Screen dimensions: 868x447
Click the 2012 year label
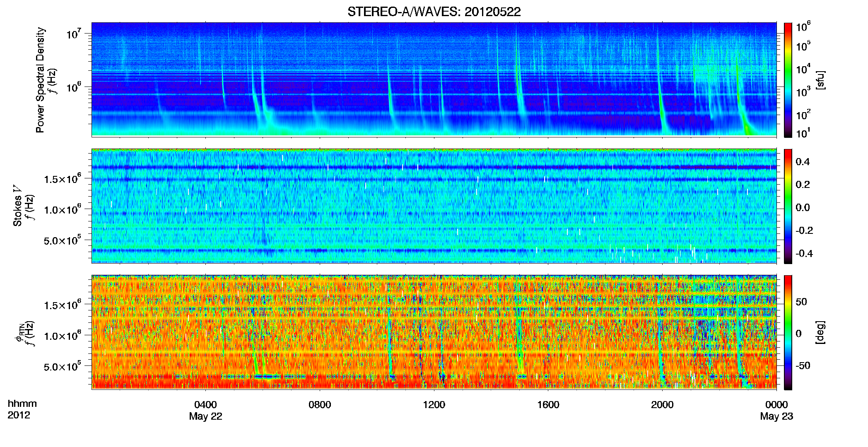click(19, 415)
